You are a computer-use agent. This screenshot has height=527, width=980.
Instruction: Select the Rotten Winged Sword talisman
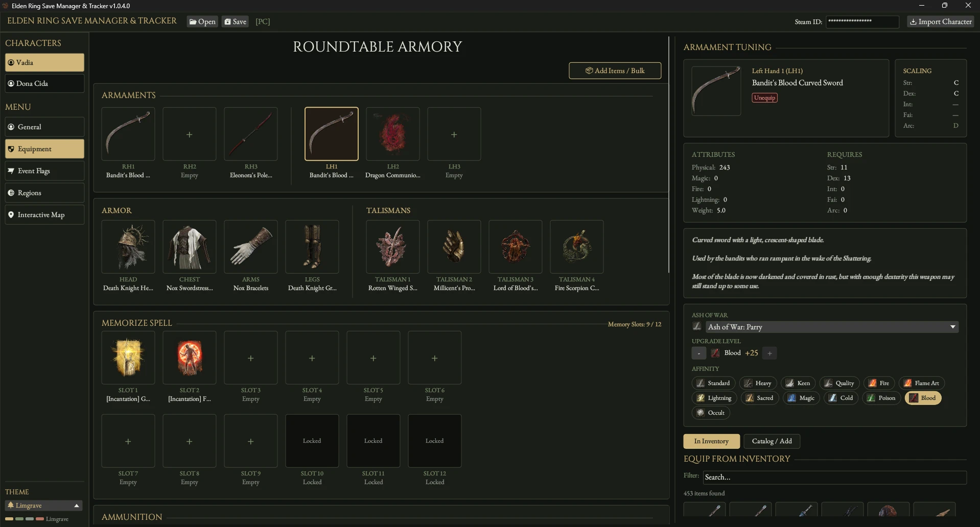393,247
